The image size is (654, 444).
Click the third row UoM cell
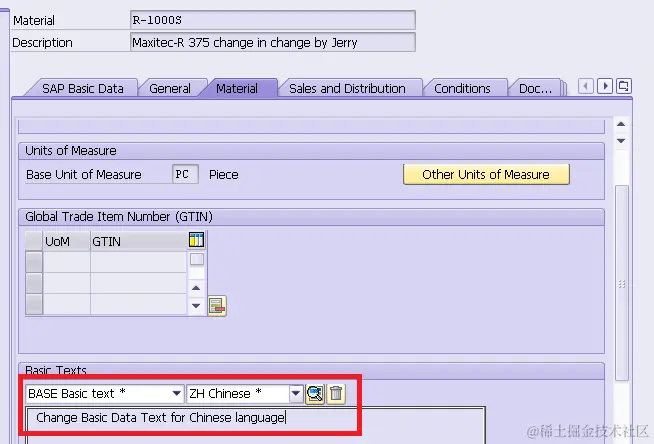(x=67, y=304)
